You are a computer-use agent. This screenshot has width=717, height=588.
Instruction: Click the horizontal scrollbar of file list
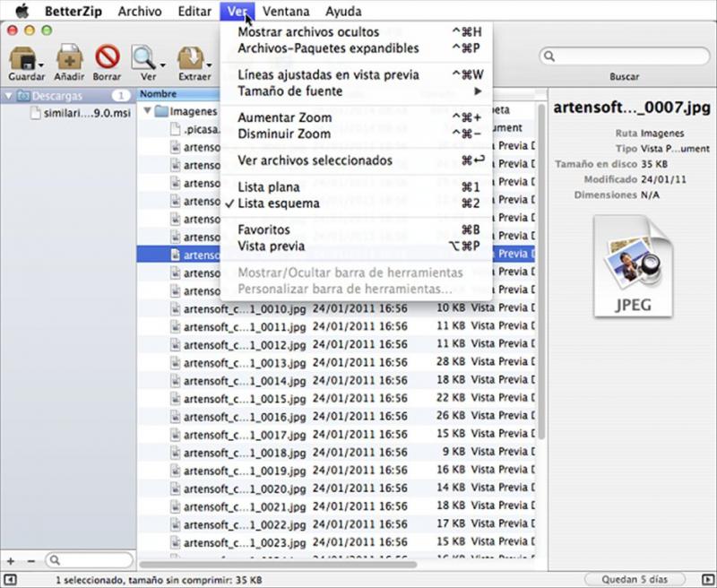pos(278,564)
